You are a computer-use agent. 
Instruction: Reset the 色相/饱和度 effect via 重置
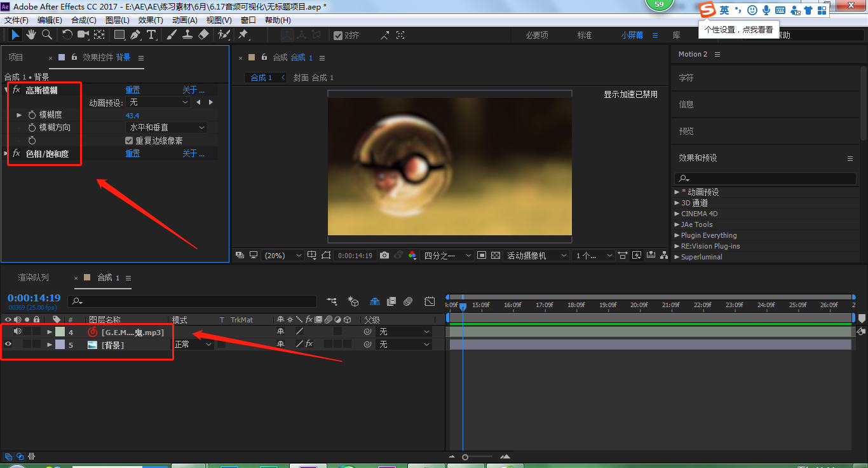pos(133,153)
